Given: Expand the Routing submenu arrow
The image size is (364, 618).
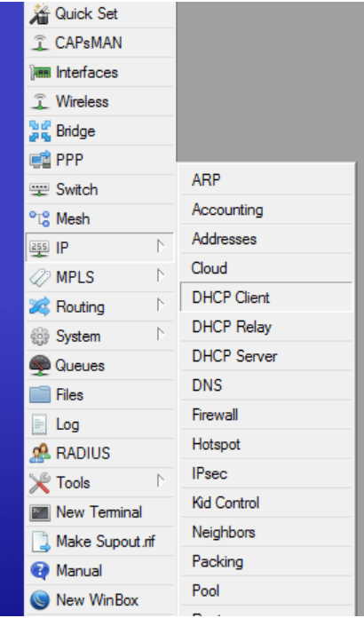Looking at the screenshot, I should coord(160,305).
